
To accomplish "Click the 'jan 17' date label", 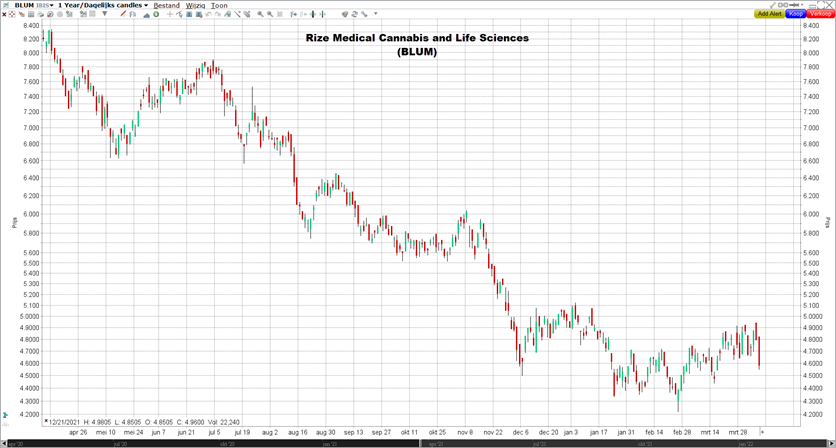I will click(x=599, y=432).
